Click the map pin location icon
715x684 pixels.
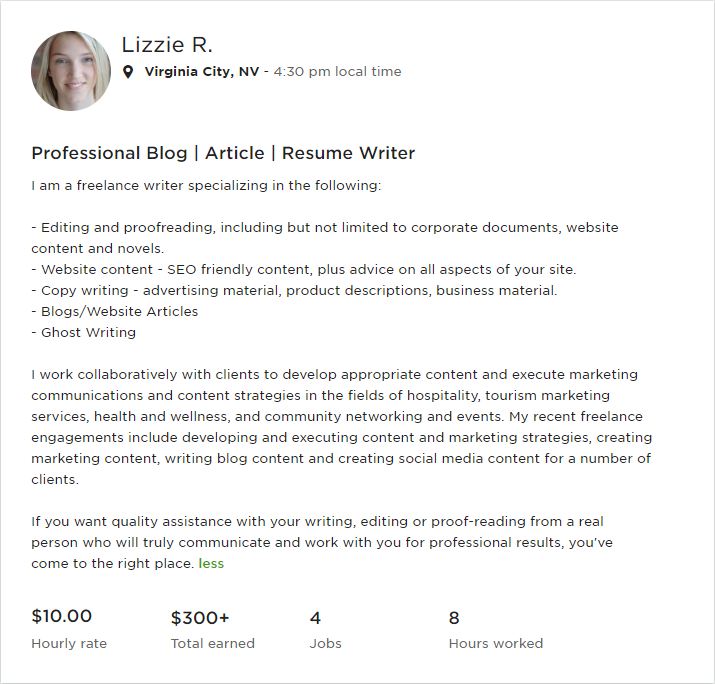(x=128, y=72)
